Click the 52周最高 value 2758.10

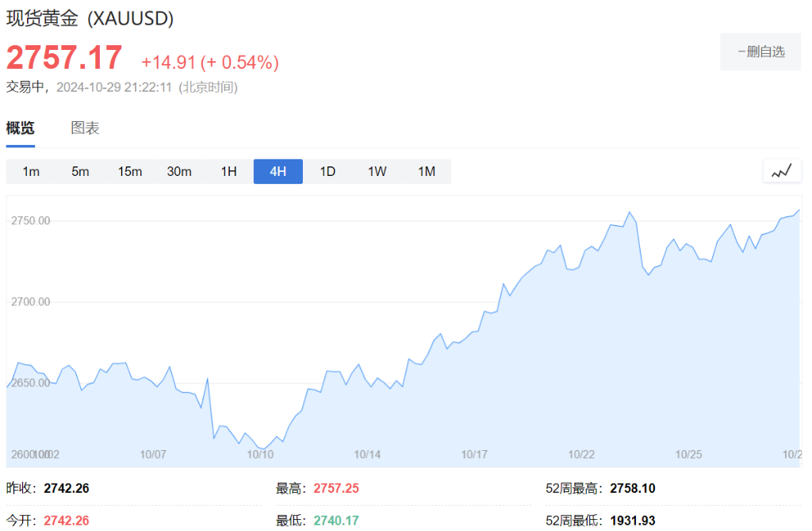[633, 488]
